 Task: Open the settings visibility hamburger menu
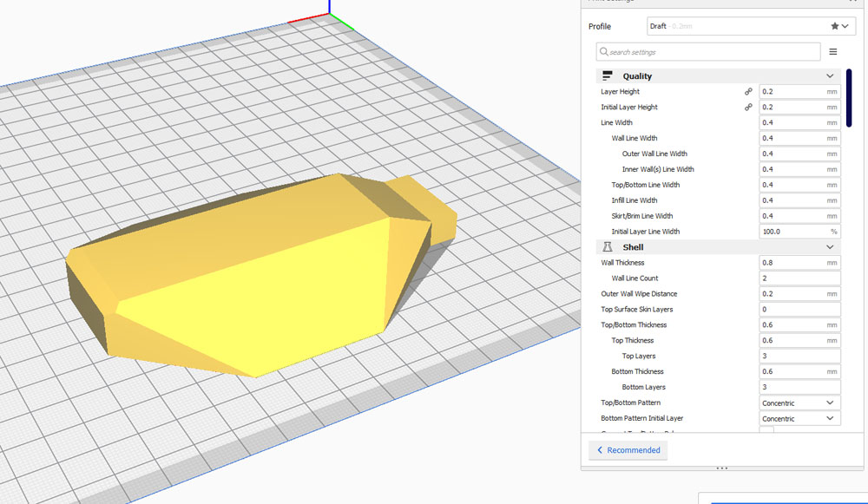pos(832,51)
